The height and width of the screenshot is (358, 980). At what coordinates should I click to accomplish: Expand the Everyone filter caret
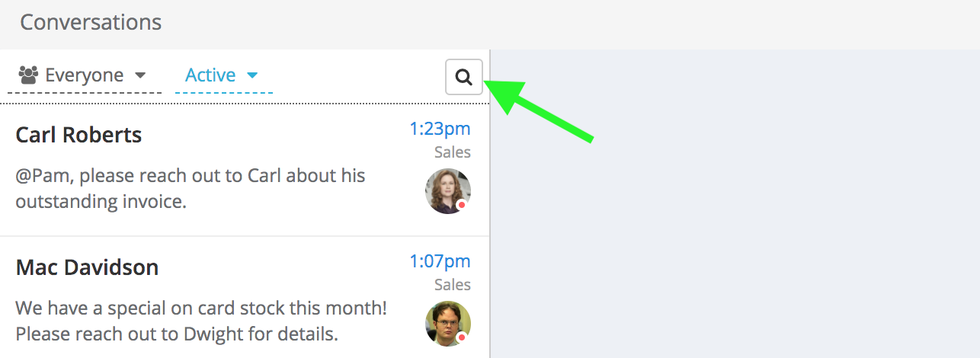pyautogui.click(x=139, y=75)
